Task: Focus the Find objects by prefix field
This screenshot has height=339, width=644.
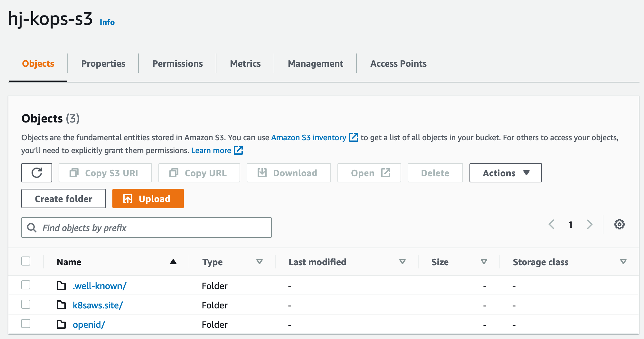Action: [x=147, y=228]
